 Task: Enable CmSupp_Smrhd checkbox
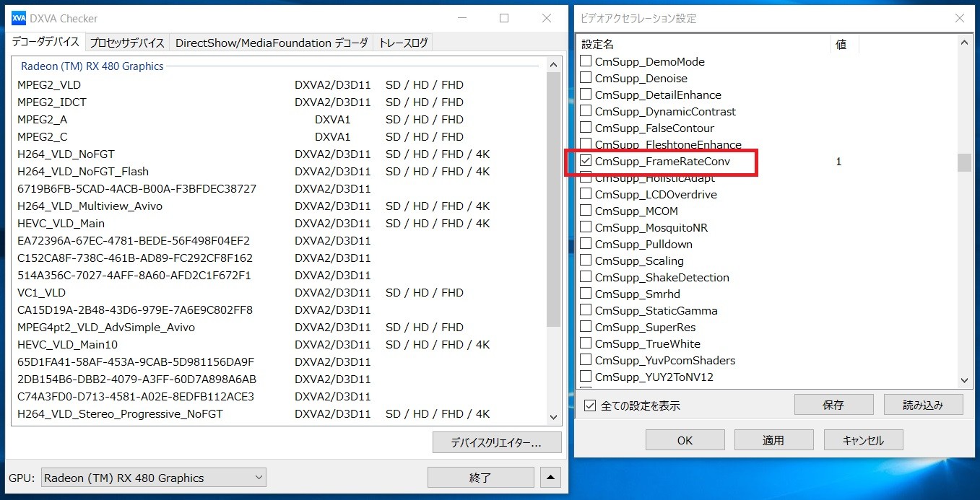586,294
